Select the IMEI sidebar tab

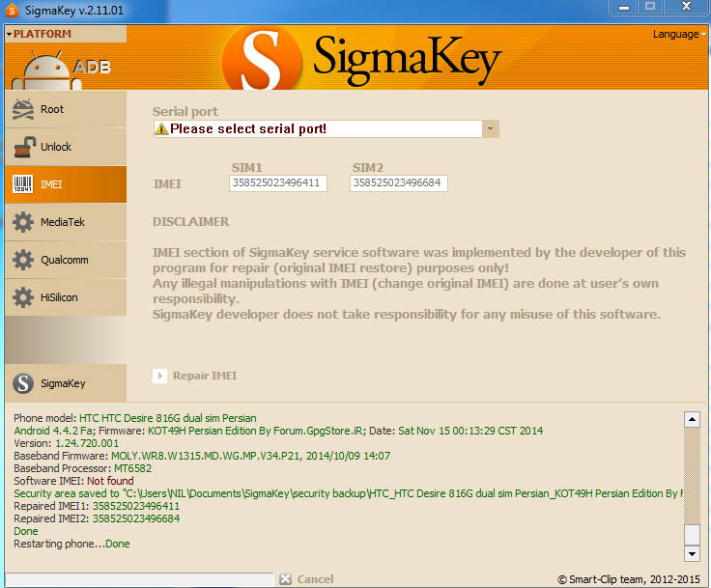[x=66, y=184]
